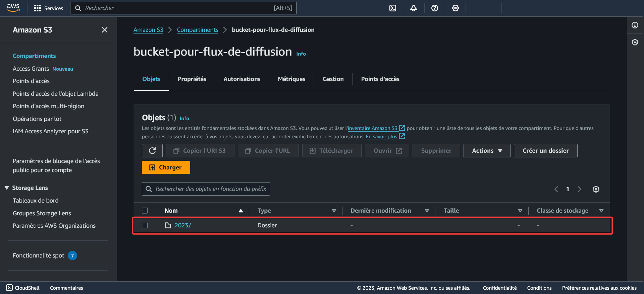Viewport: 644px width, 294px height.
Task: Focus the object prefix search field
Action: coord(206,189)
